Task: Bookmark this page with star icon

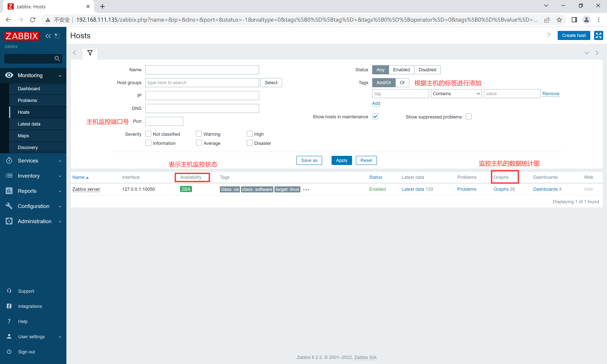Action: [x=559, y=20]
